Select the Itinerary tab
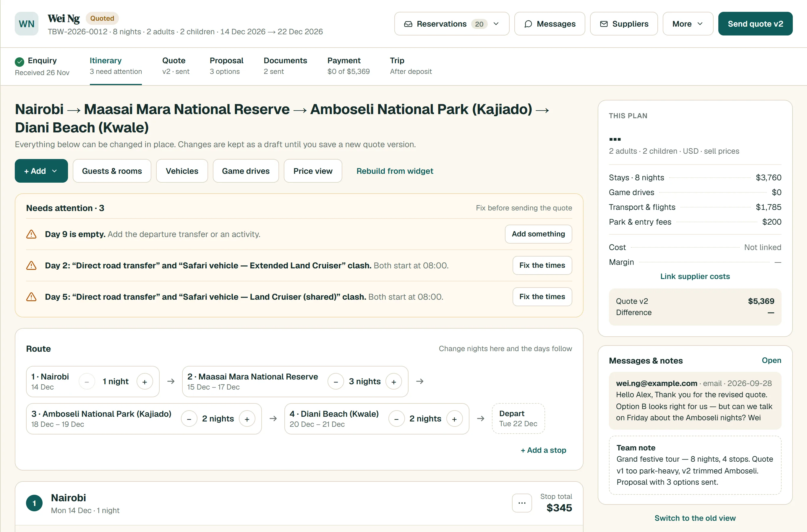This screenshot has width=807, height=532. pyautogui.click(x=116, y=66)
